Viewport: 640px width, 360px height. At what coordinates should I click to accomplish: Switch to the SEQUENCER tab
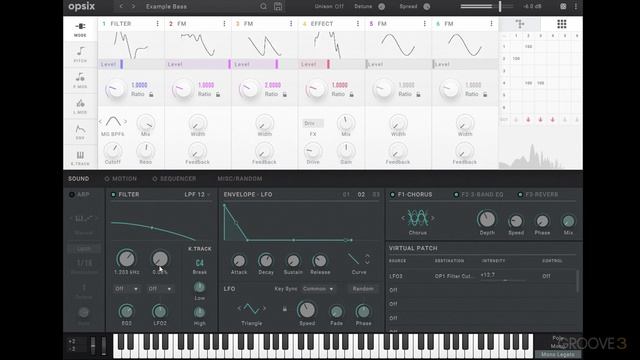coord(178,179)
